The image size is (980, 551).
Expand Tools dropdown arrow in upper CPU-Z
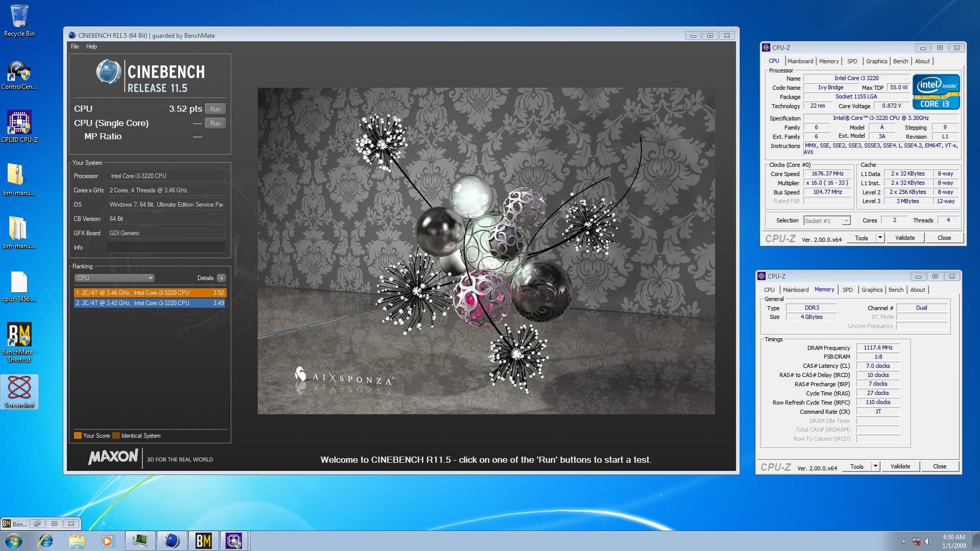tap(880, 238)
